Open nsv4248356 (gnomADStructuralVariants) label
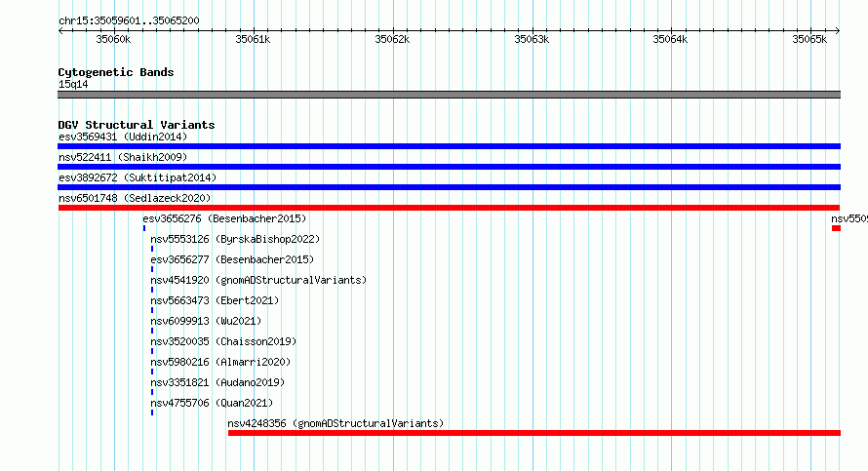This screenshot has height=471, width=868. point(336,423)
